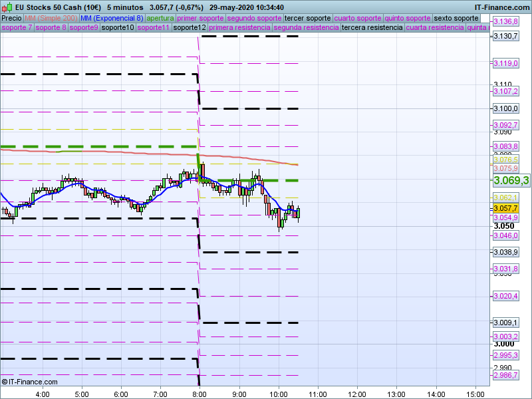Click the © IT-Finance.com copyright text
This screenshot has height=399, width=532.
click(x=30, y=382)
